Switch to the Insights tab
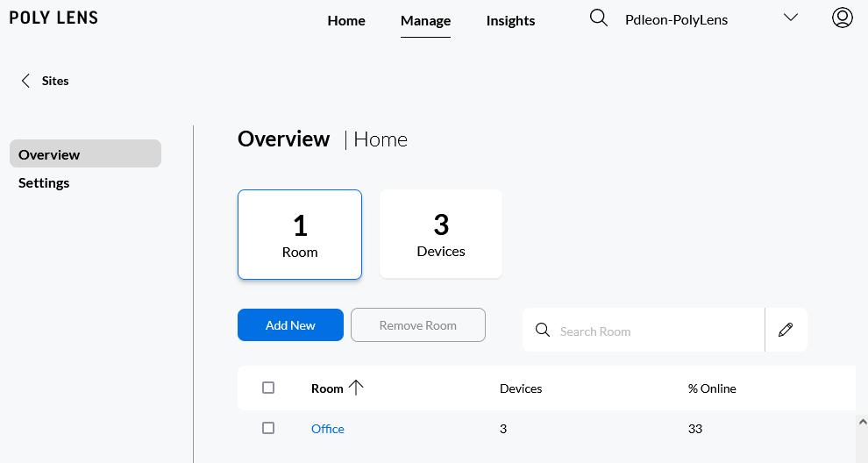868x463 pixels. 510,20
